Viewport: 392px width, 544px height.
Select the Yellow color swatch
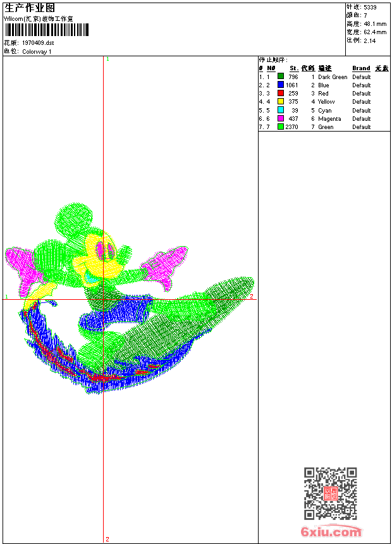pyautogui.click(x=281, y=101)
